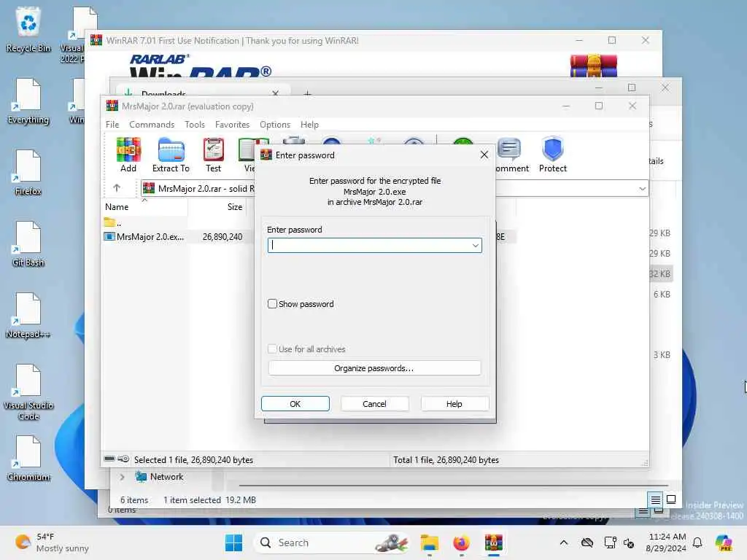Open the File menu in WinRAR
The height and width of the screenshot is (560, 747).
[x=112, y=124]
